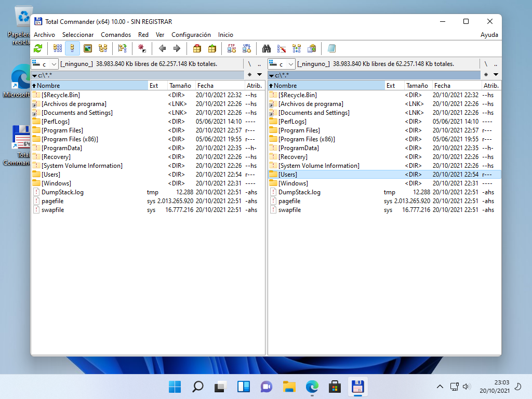Open left panel favorites asterisk button
Viewport: 532px width, 399px height.
[x=249, y=75]
